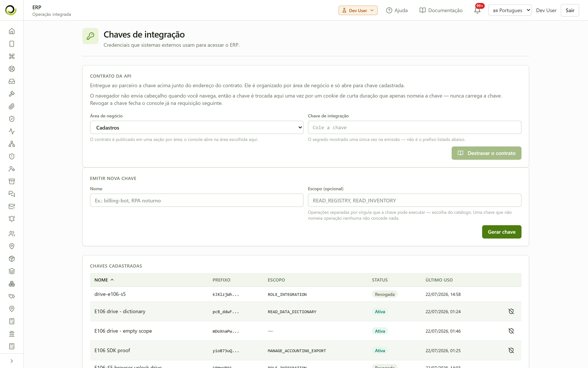Open the chat messages sidebar icon

12,194
